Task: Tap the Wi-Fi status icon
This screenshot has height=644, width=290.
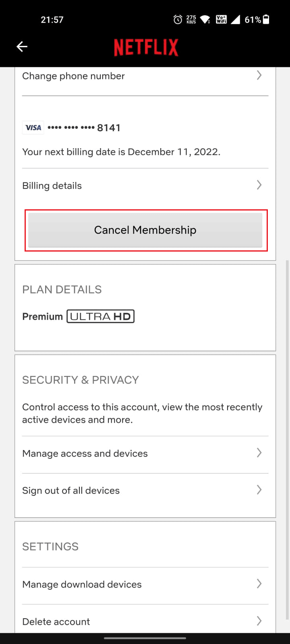Action: point(205,19)
